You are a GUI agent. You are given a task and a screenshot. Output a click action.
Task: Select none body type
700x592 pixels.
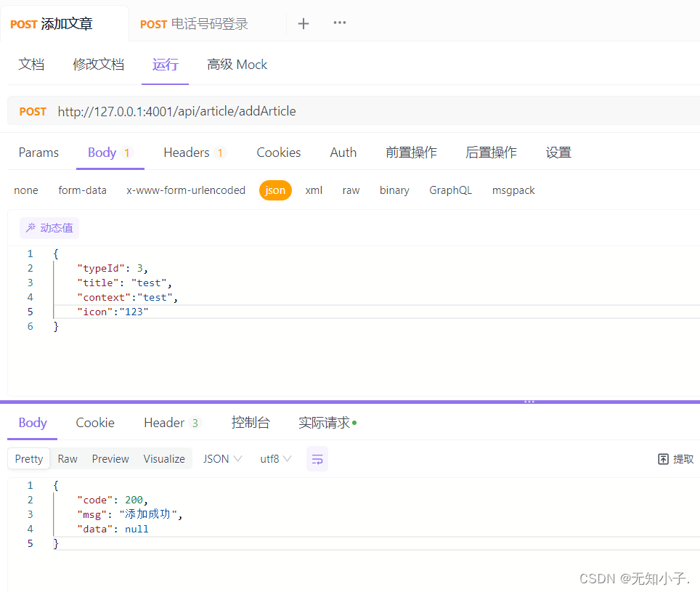click(26, 190)
